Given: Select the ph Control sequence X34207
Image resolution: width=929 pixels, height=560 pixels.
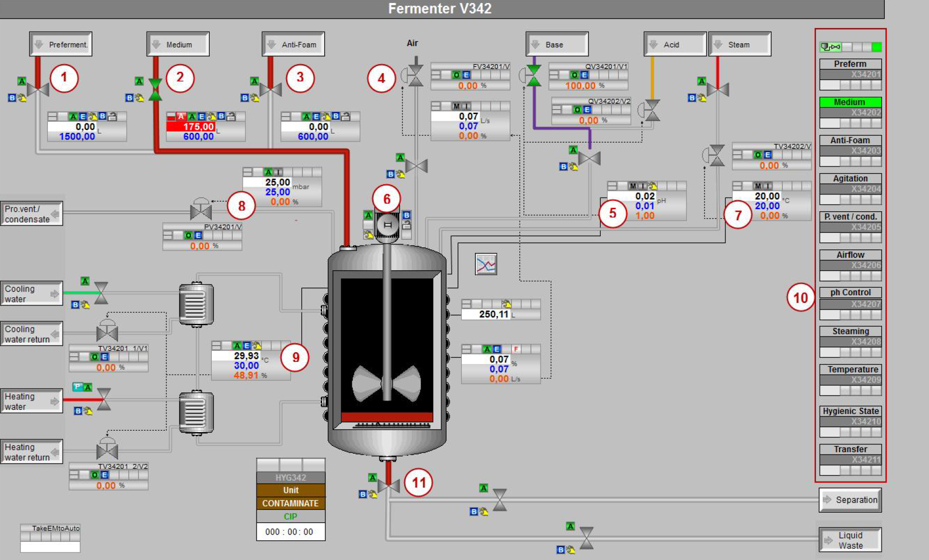Looking at the screenshot, I should 850,303.
